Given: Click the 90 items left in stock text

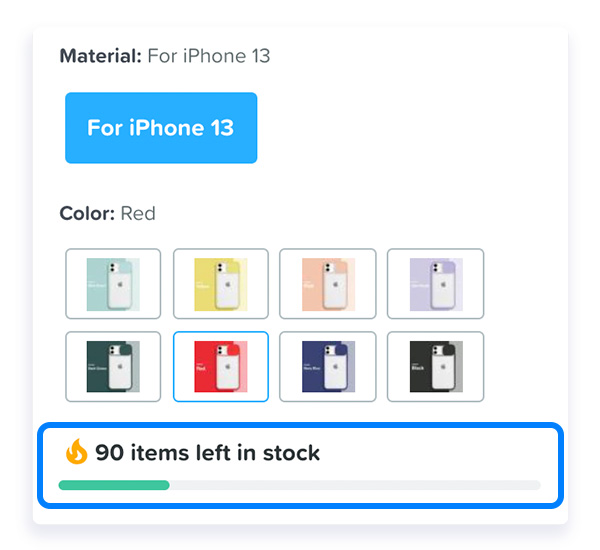Looking at the screenshot, I should click(207, 453).
